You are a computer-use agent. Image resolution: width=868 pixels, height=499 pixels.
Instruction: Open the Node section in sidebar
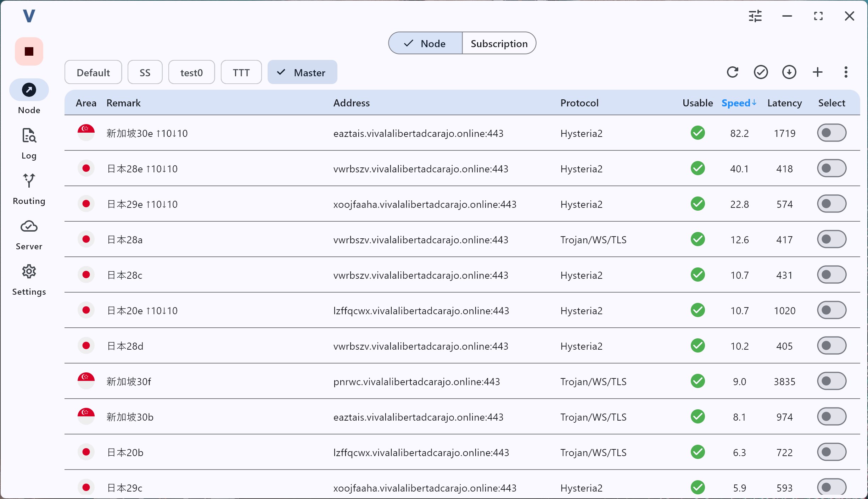pyautogui.click(x=29, y=96)
